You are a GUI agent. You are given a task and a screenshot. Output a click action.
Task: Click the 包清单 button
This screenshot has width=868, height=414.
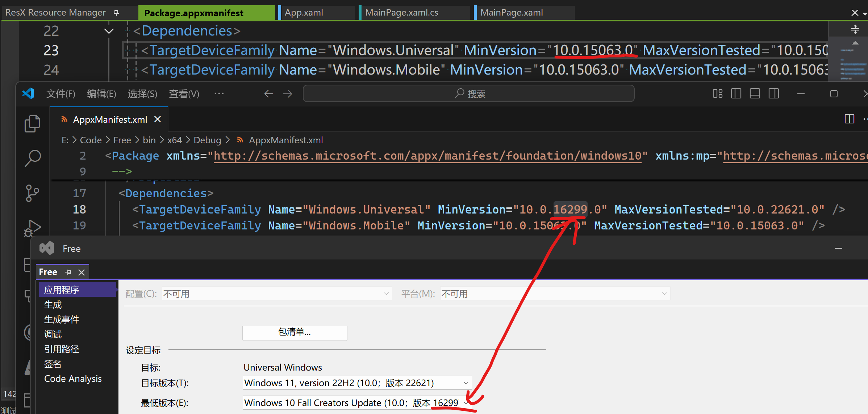pos(295,333)
